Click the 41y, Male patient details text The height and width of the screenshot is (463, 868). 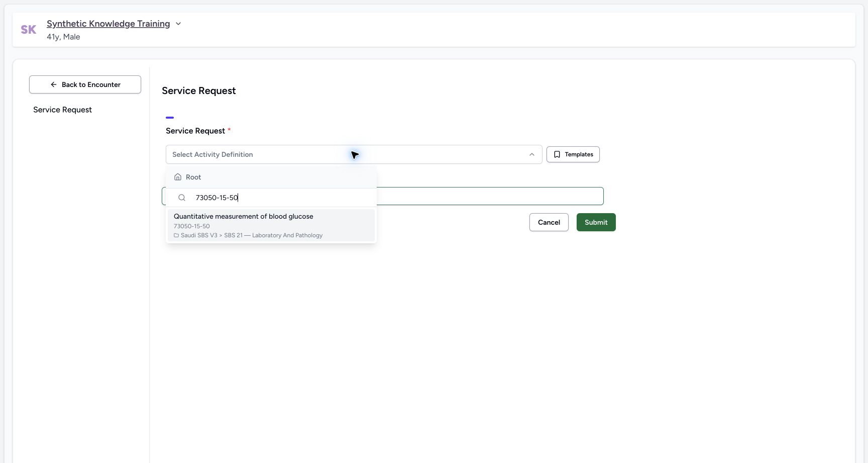coord(63,37)
